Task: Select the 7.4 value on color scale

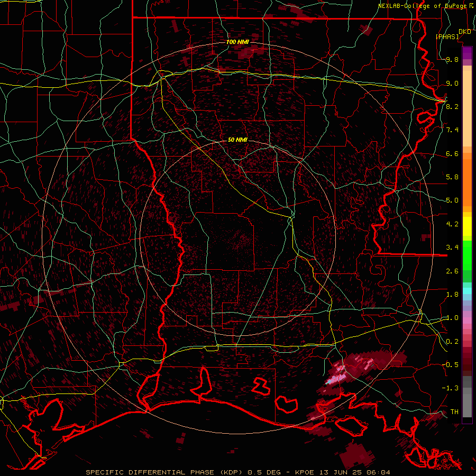Action: 452,130
